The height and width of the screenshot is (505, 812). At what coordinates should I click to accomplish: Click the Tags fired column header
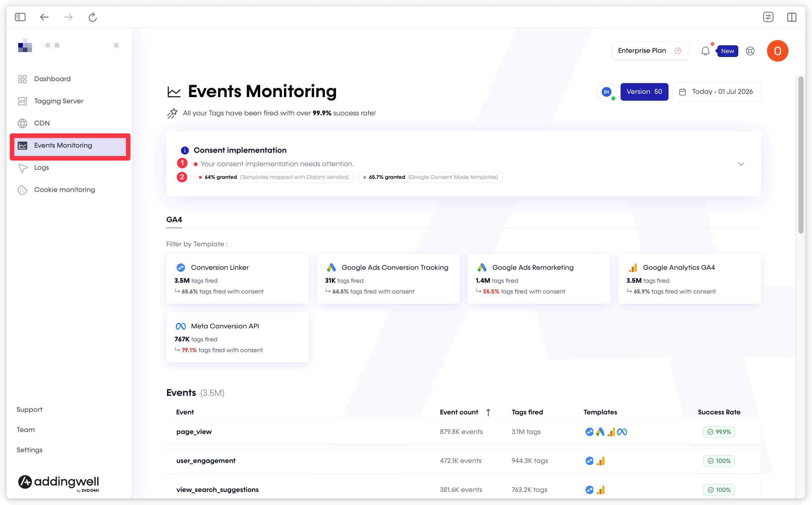527,412
